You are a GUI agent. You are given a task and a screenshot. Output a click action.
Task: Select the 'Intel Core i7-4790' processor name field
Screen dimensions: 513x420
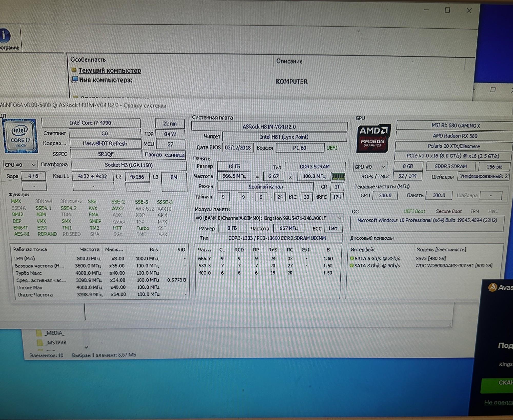pyautogui.click(x=91, y=123)
